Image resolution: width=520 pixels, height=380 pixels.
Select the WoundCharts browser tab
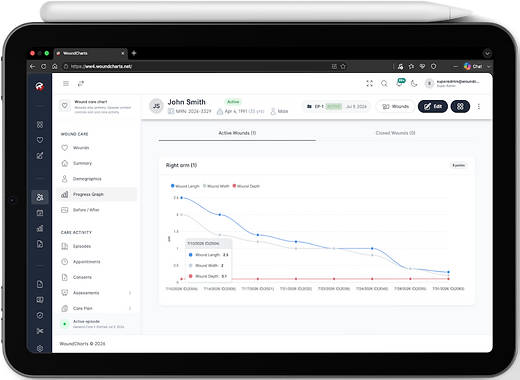90,53
